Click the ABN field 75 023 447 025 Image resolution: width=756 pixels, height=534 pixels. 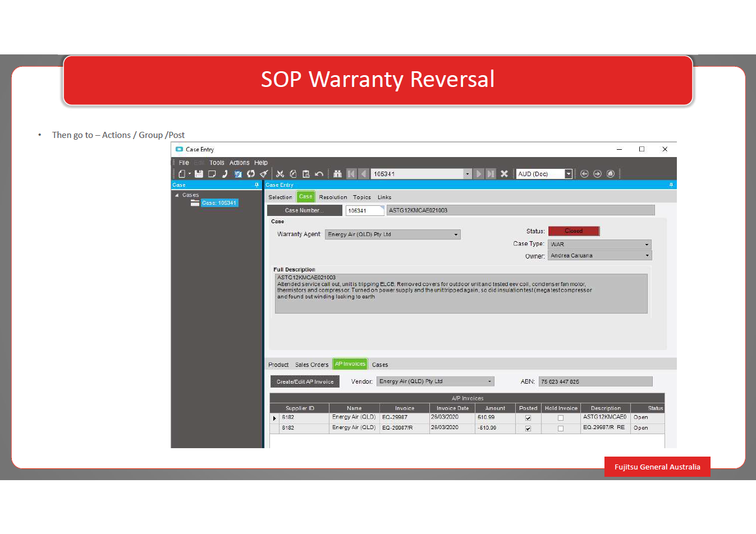pos(595,381)
